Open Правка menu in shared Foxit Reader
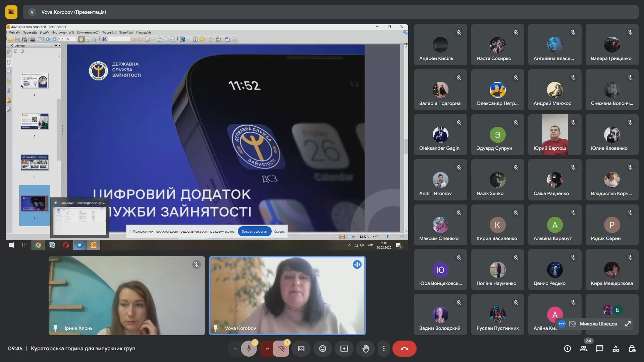Screen dimensions: 644x362 point(30,33)
